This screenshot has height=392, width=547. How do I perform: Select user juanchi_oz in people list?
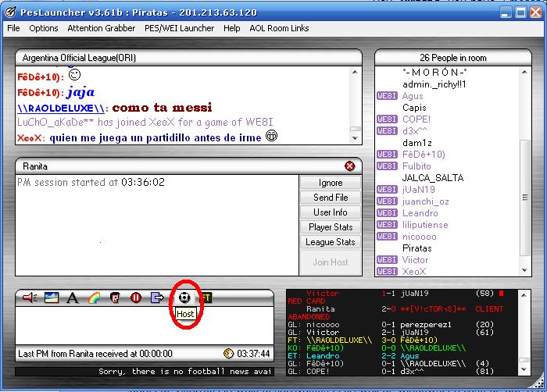pos(425,201)
